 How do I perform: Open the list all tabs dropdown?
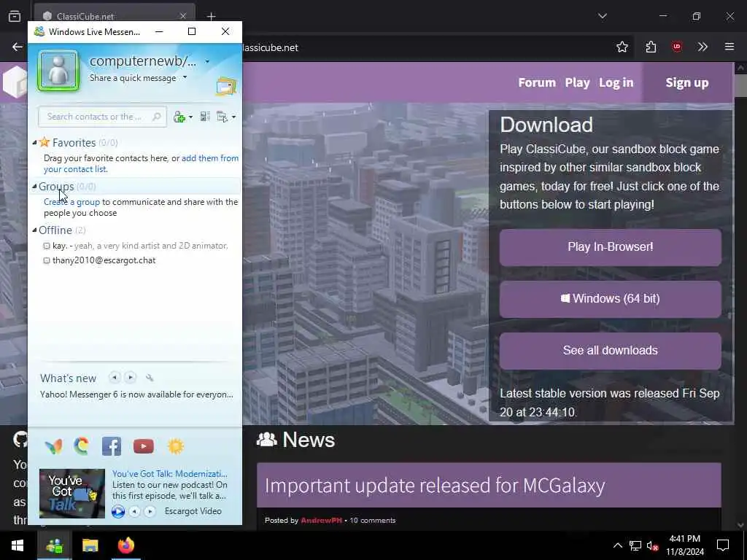(602, 16)
